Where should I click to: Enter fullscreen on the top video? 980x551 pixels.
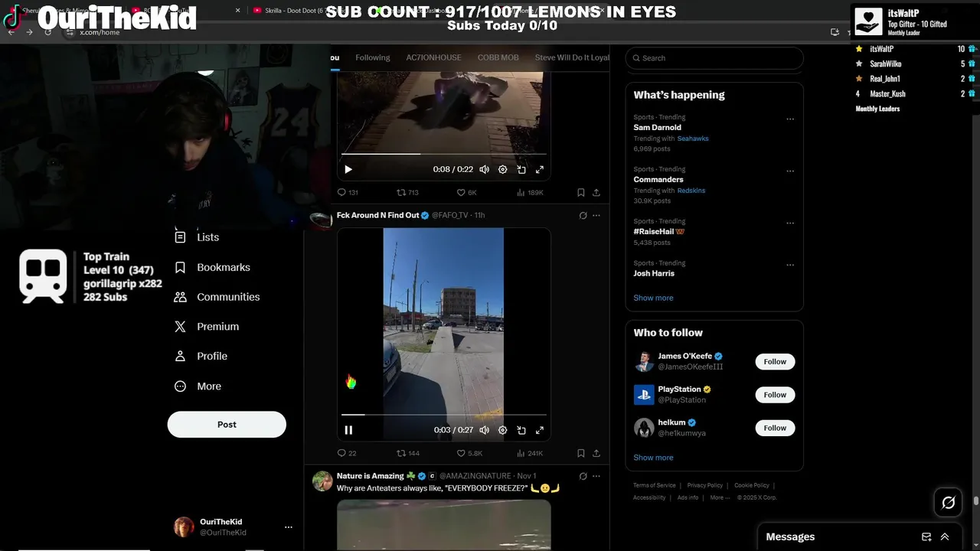540,169
